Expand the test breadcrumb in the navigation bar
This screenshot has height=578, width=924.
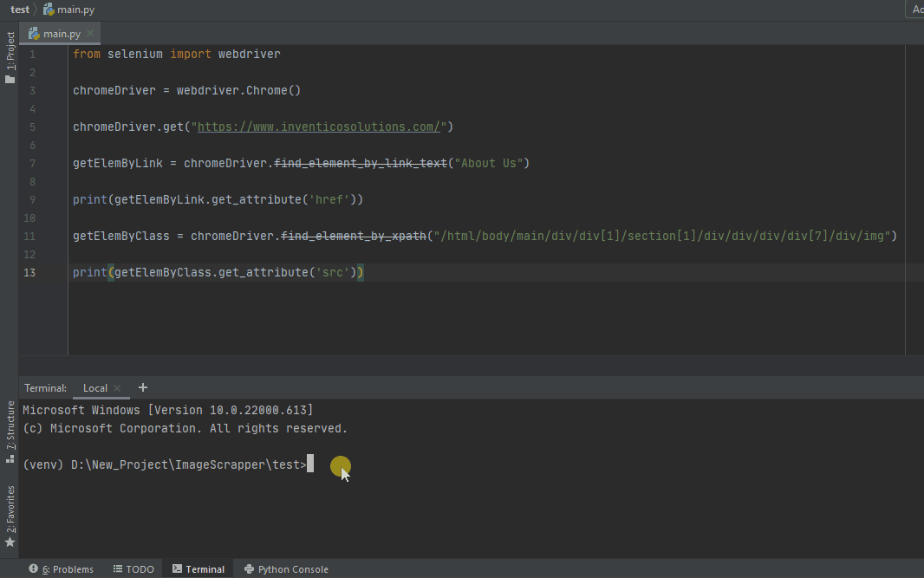pyautogui.click(x=18, y=10)
